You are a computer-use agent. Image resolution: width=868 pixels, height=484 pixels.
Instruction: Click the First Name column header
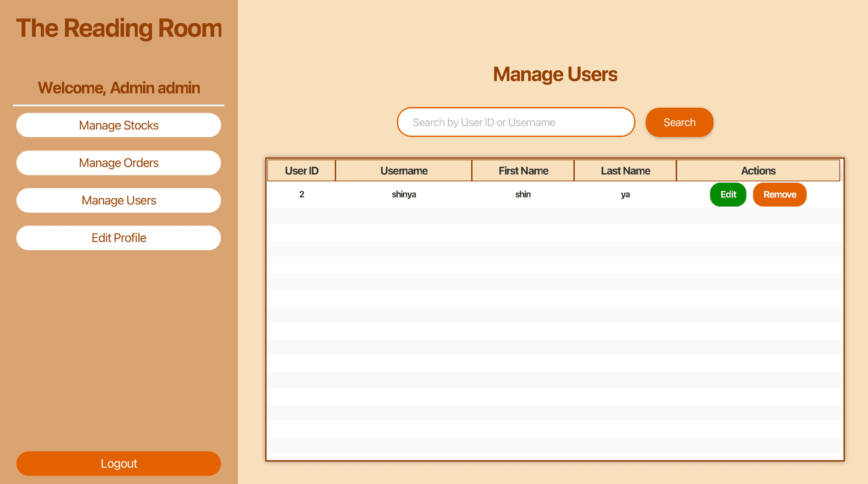(523, 171)
